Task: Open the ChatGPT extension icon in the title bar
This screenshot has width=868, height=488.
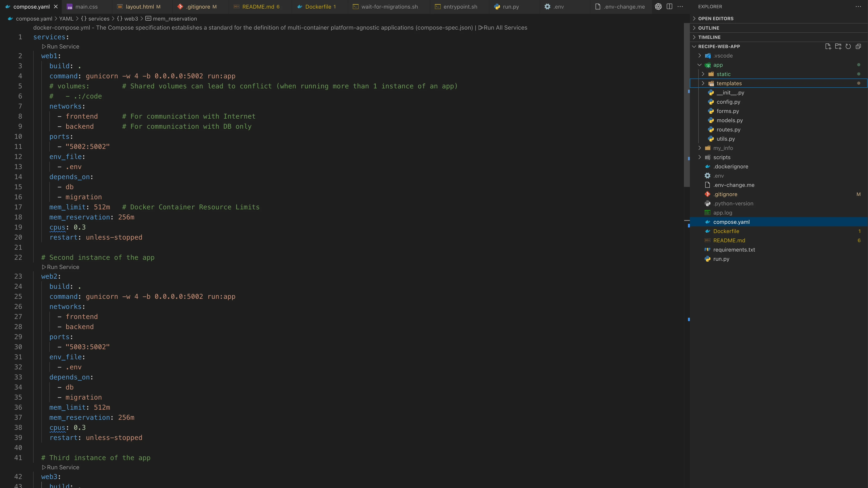Action: pyautogui.click(x=658, y=6)
